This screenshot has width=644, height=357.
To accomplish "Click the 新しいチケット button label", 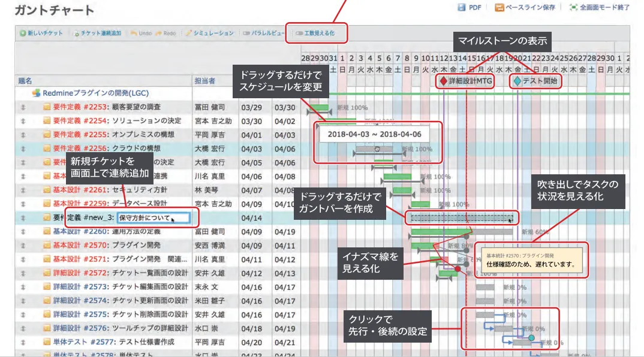I will pyautogui.click(x=45, y=33).
